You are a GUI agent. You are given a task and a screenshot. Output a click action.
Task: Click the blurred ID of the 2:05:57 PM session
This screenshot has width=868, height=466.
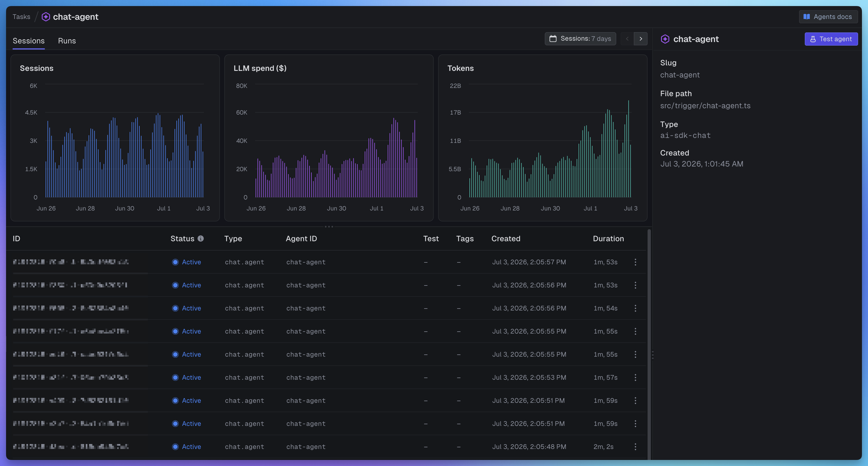point(71,262)
